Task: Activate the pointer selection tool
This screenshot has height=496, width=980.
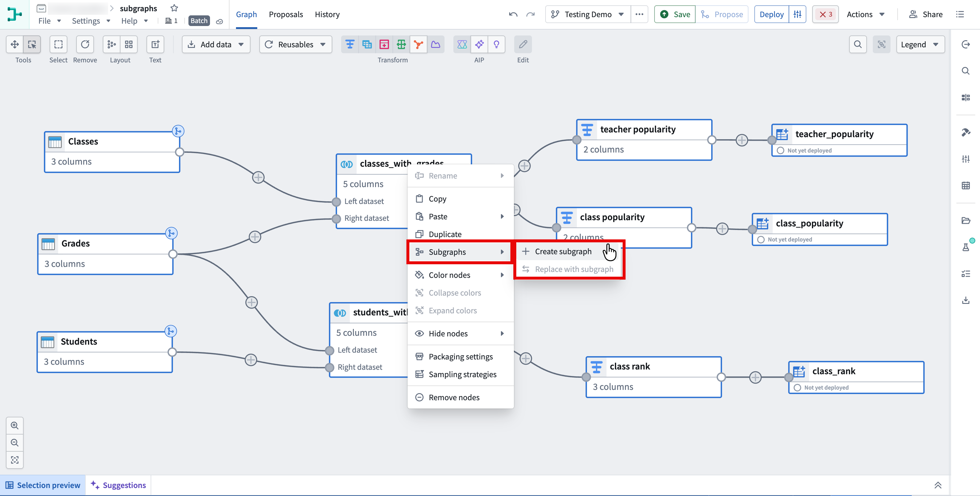Action: [x=32, y=45]
